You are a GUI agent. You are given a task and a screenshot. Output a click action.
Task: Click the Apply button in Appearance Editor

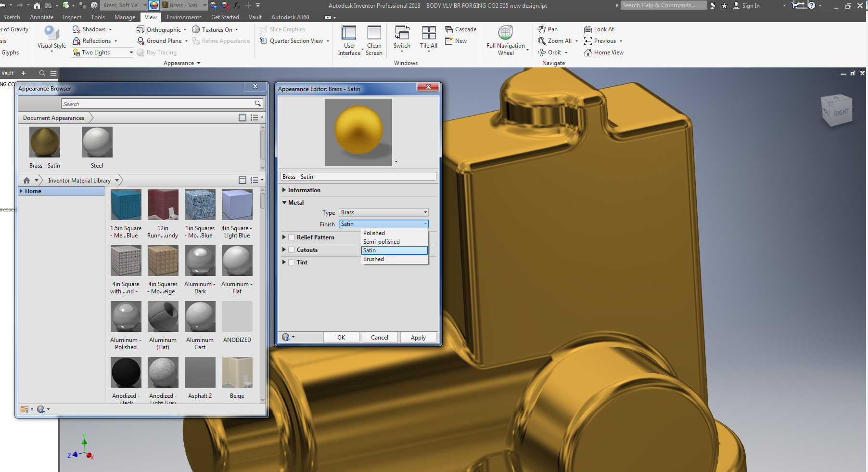(x=418, y=337)
